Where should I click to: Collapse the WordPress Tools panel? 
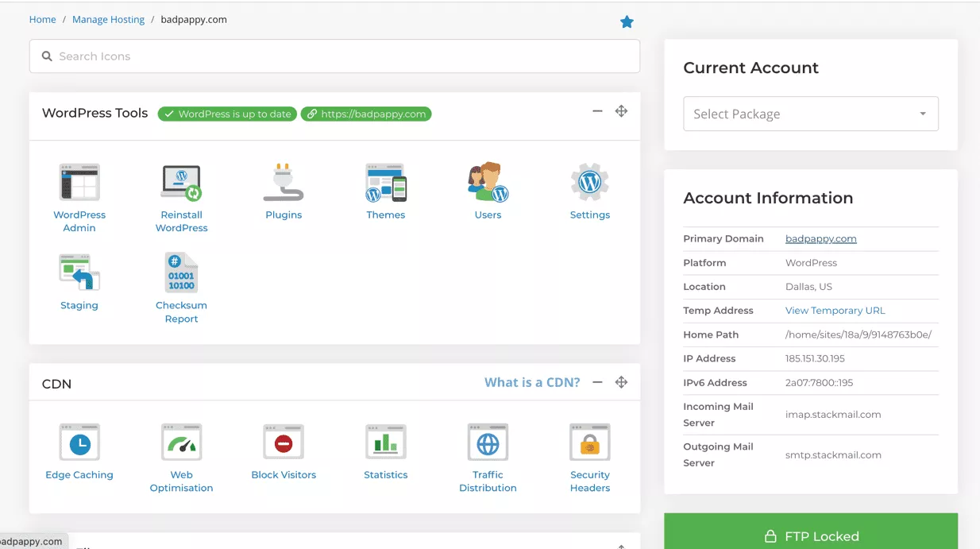(597, 111)
